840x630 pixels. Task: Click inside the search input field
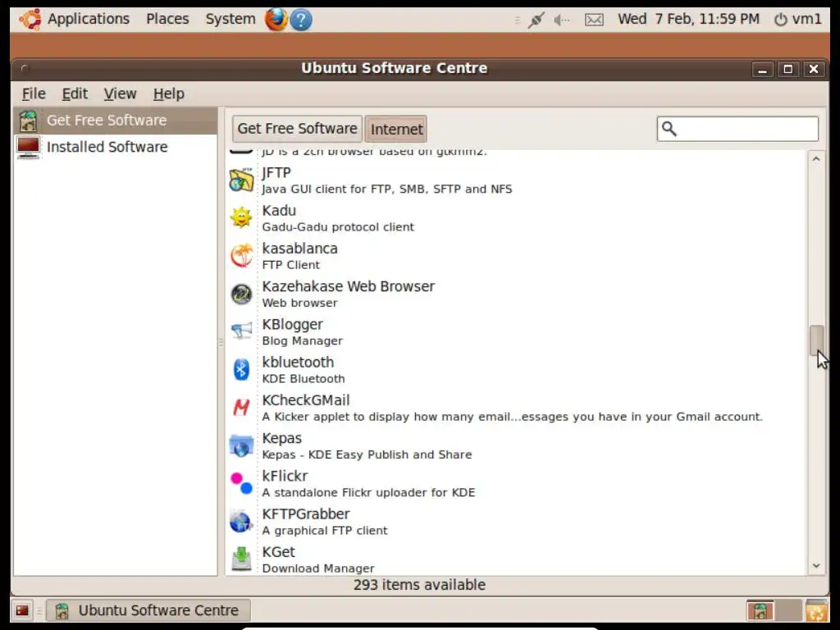(737, 129)
